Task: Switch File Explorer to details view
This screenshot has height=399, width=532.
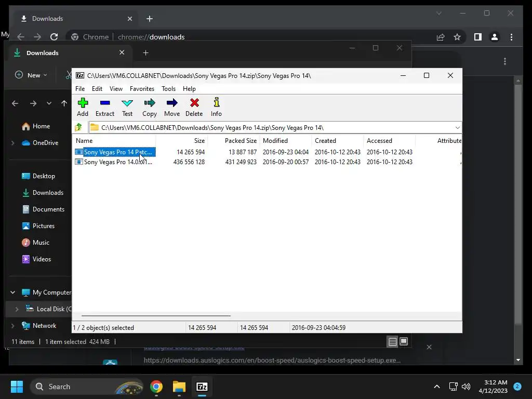Action: pyautogui.click(x=393, y=342)
